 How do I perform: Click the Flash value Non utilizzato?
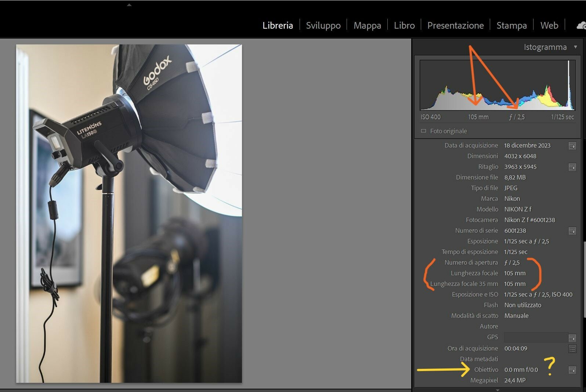[x=522, y=305]
